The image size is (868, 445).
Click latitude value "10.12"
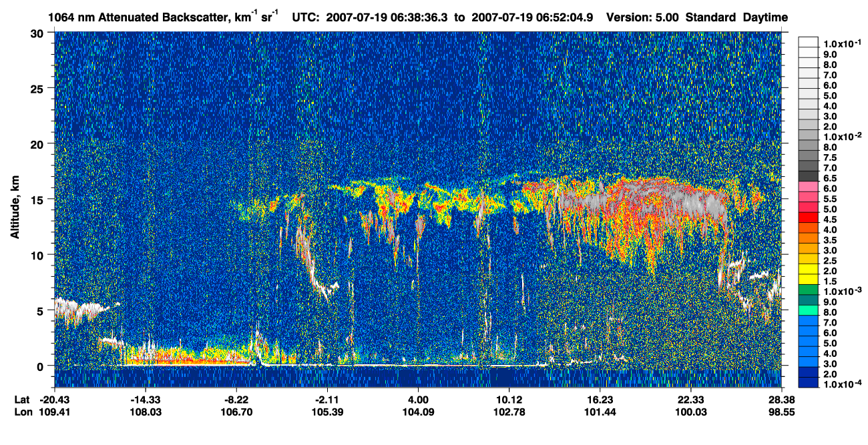point(509,400)
